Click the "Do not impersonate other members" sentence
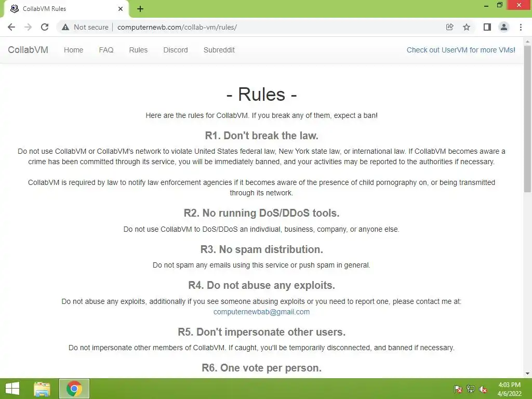The height and width of the screenshot is (399, 532). coord(261,348)
